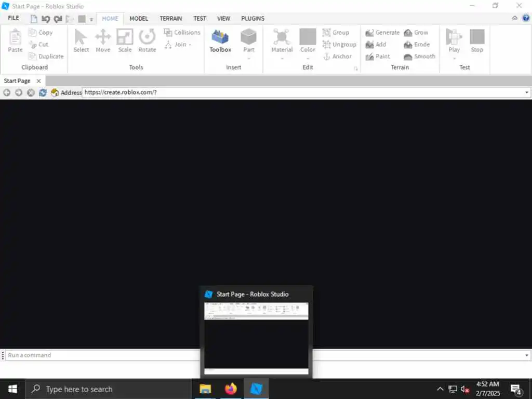The image size is (532, 399).
Task: Collapse the ribbon with the arrow
Action: 515,18
